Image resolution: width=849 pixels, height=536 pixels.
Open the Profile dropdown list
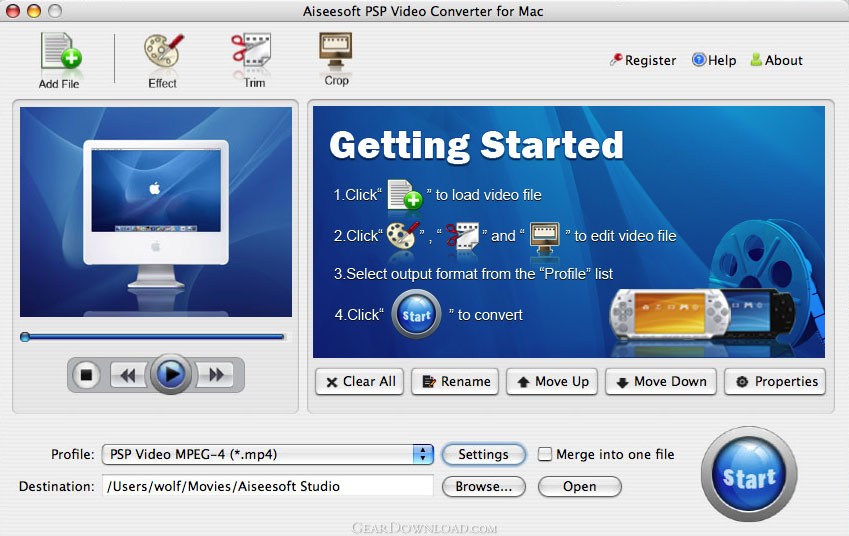(268, 454)
